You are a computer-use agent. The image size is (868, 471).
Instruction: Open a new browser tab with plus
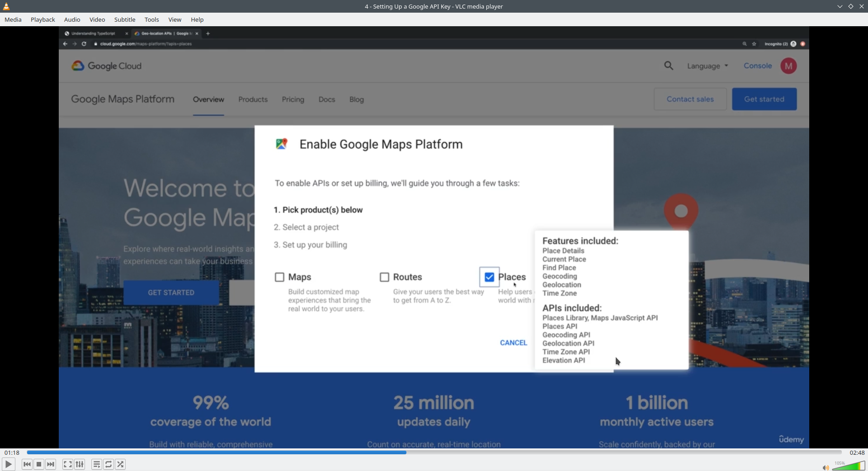click(208, 33)
